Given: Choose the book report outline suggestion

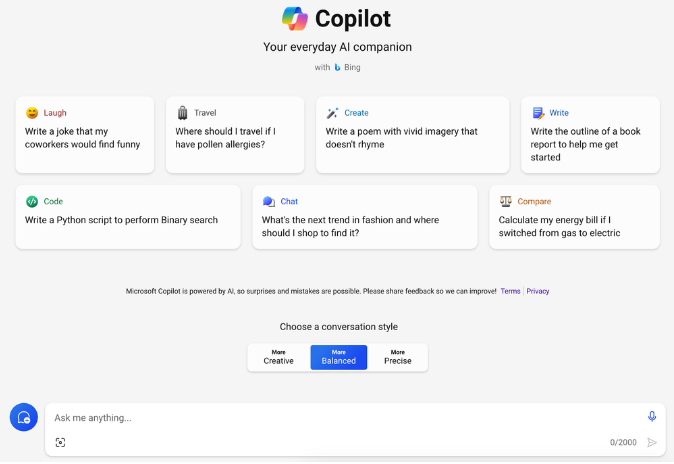Looking at the screenshot, I should (x=590, y=135).
